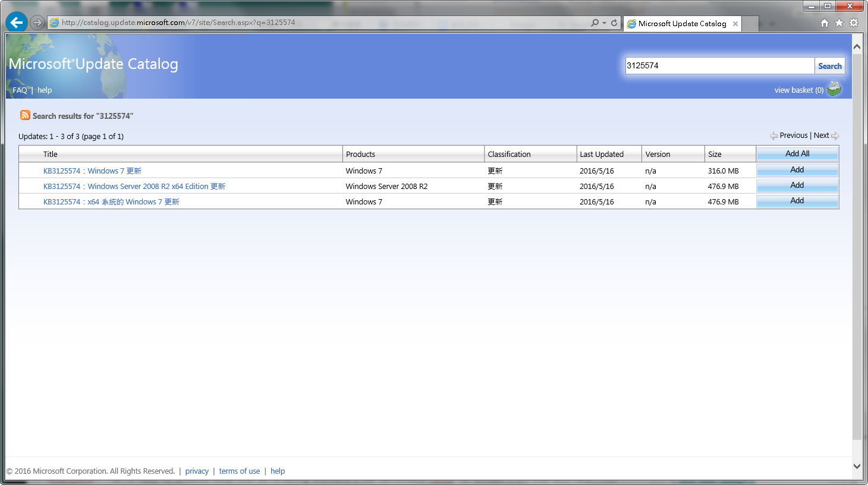868x485 pixels.
Task: Click the RSS feed icon for search results
Action: click(25, 115)
